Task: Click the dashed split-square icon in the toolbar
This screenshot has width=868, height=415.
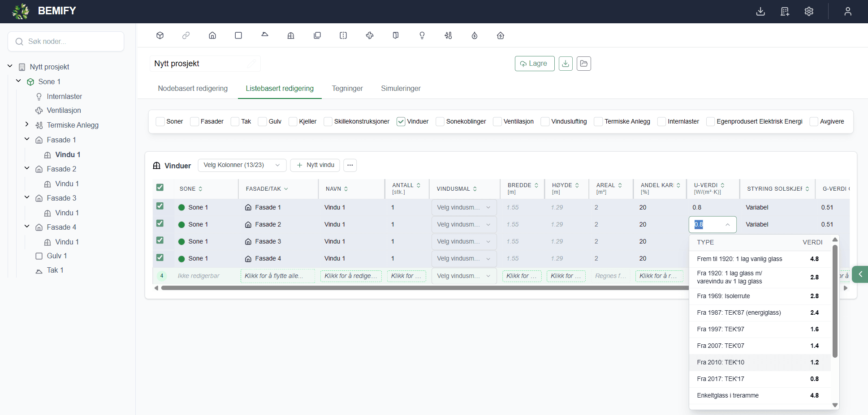Action: 343,35
